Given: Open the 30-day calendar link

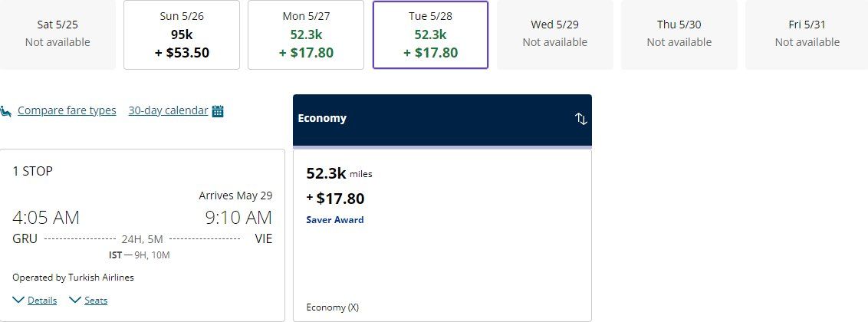Looking at the screenshot, I should 168,110.
